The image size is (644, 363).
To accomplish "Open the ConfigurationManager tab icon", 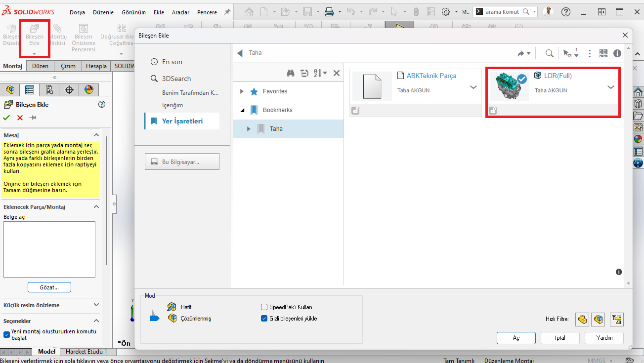I will coord(49,90).
